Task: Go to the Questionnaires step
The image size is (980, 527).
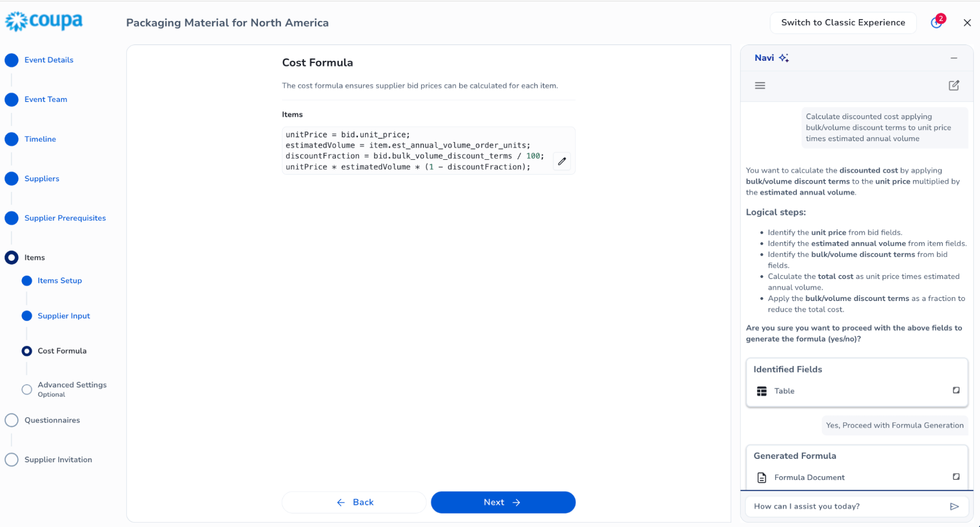Action: (x=52, y=420)
